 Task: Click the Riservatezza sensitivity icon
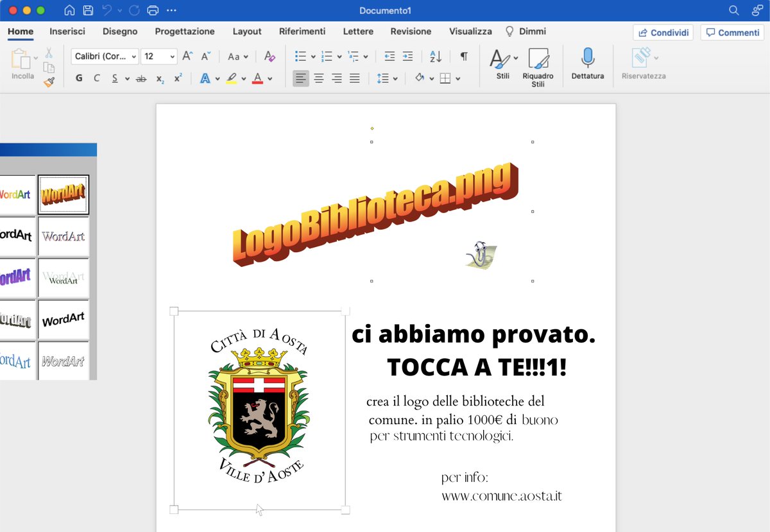[644, 64]
